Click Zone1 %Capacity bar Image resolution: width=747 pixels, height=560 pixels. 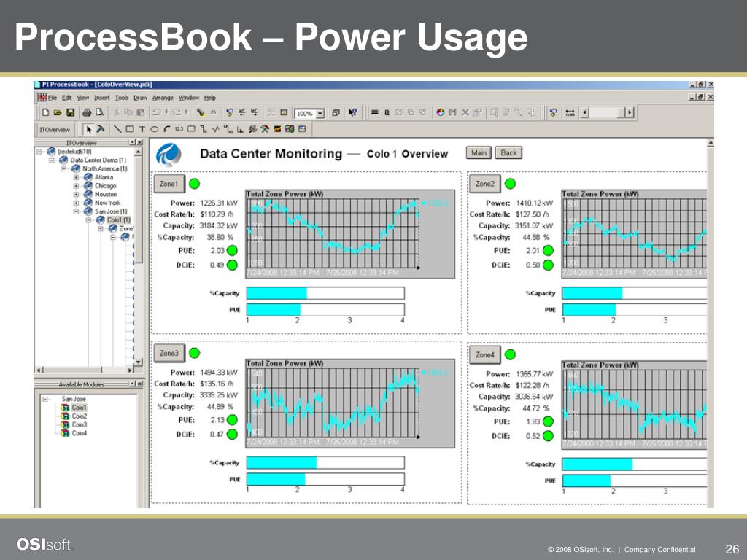pyautogui.click(x=325, y=293)
